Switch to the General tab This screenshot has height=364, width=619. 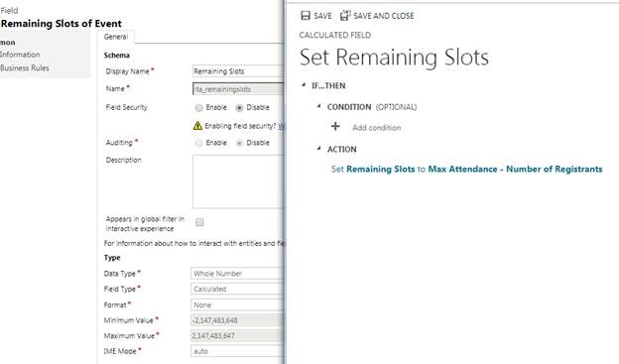tap(116, 37)
